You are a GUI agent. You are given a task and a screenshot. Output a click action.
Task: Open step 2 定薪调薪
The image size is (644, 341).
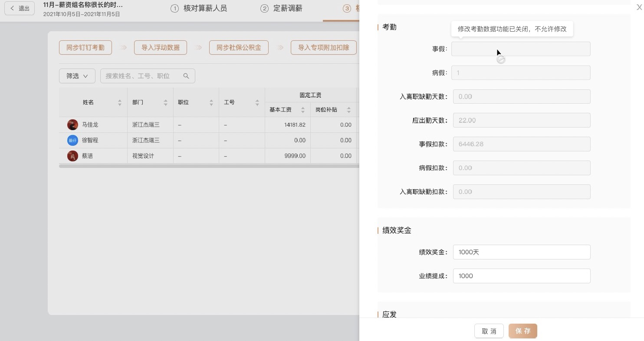click(x=281, y=8)
